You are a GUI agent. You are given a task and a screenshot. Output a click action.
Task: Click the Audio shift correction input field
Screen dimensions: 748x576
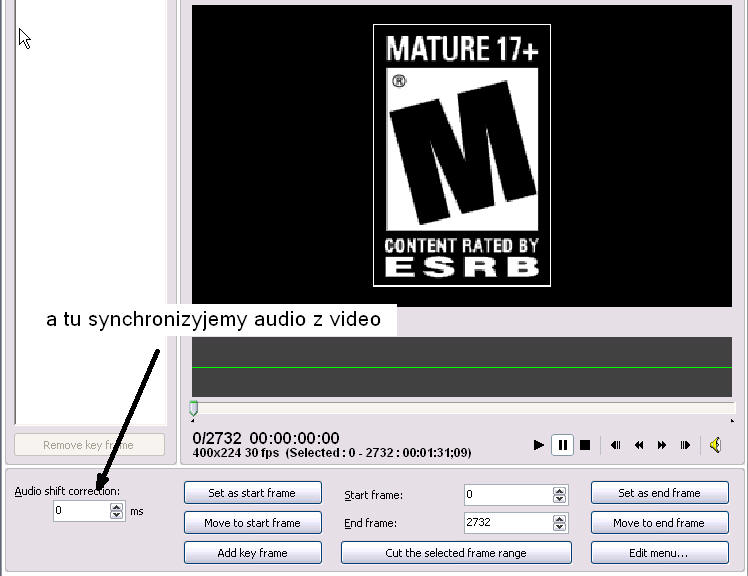81,511
